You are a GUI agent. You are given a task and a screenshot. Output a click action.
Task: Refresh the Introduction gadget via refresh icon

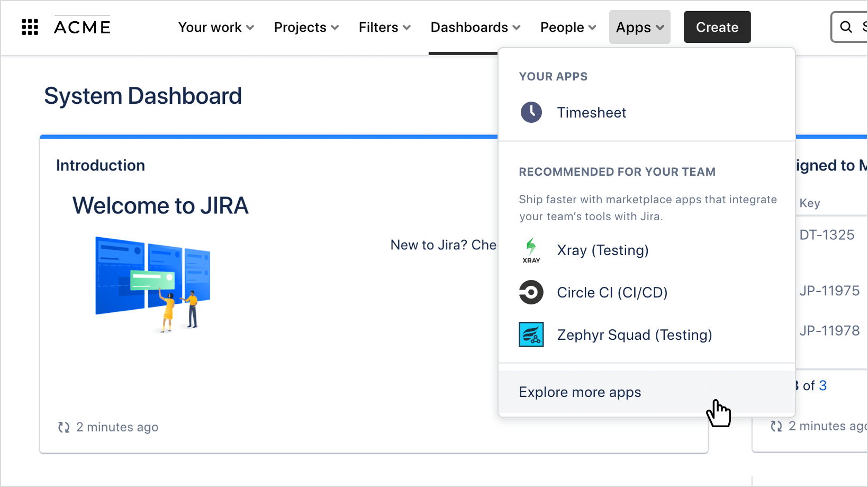(x=64, y=427)
